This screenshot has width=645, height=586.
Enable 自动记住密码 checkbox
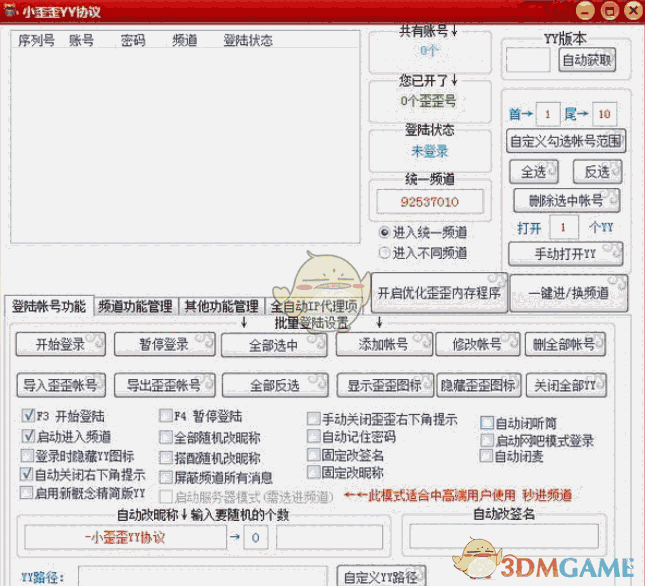pos(313,436)
